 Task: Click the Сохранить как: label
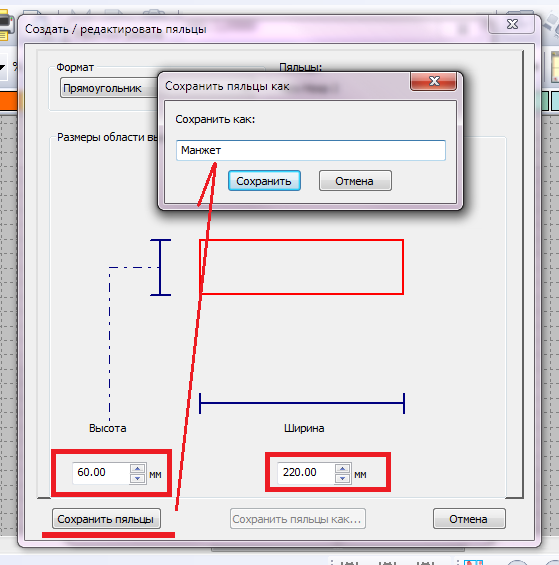coord(215,119)
